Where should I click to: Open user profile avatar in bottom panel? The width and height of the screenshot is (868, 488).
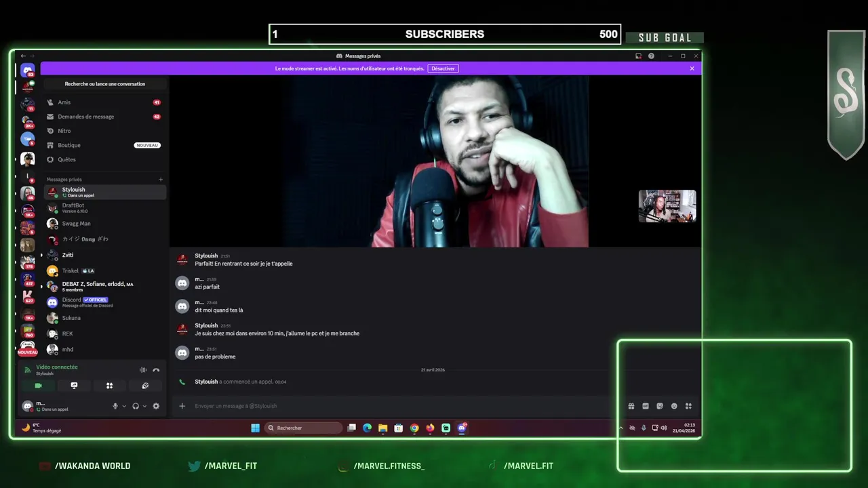[27, 406]
